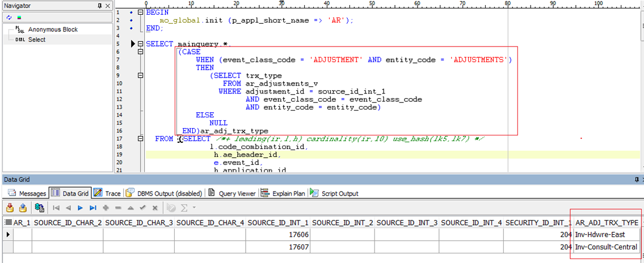This screenshot has height=263, width=644.
Task: Click the breakpoint dot on line 2
Action: pos(131,20)
